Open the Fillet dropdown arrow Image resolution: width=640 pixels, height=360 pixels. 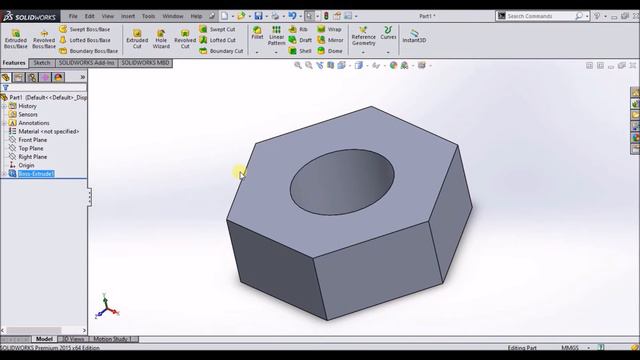[257, 52]
